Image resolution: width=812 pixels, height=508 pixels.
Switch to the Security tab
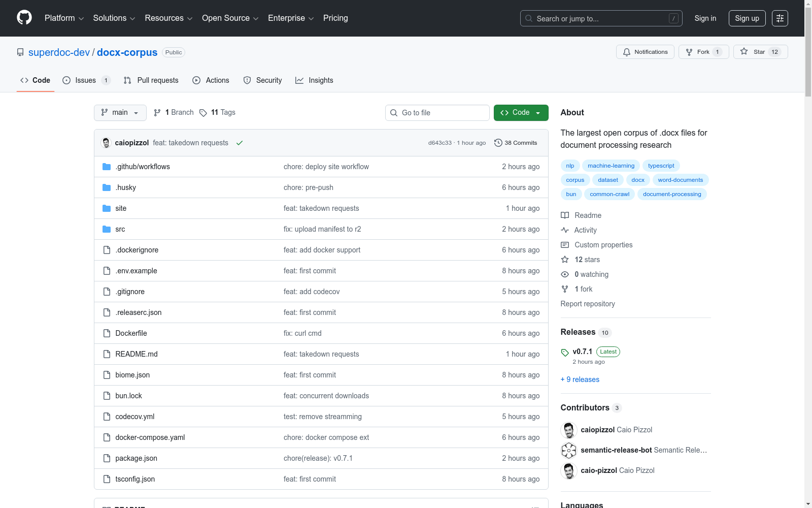click(262, 80)
